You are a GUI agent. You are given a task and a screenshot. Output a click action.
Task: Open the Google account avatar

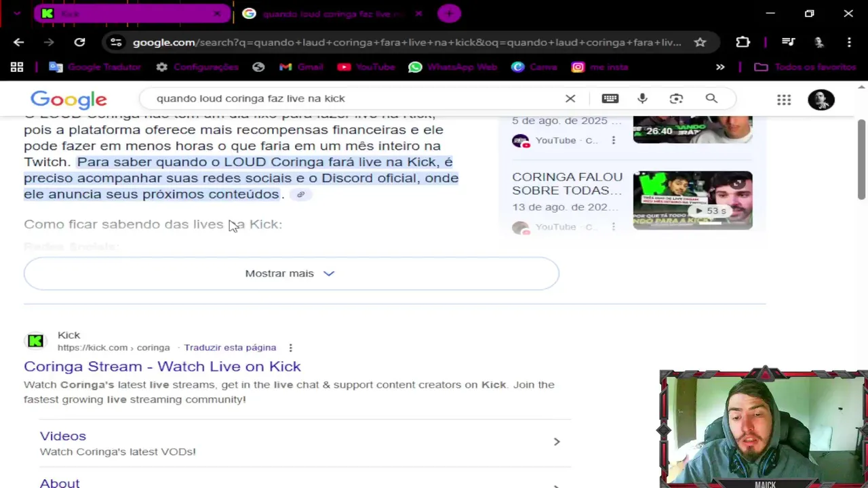pyautogui.click(x=821, y=100)
